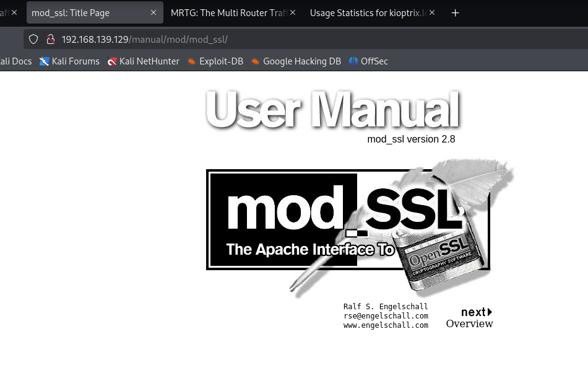Select the mod_ssl: Title Page tab
Screen dimensions: 588x365
coord(95,13)
